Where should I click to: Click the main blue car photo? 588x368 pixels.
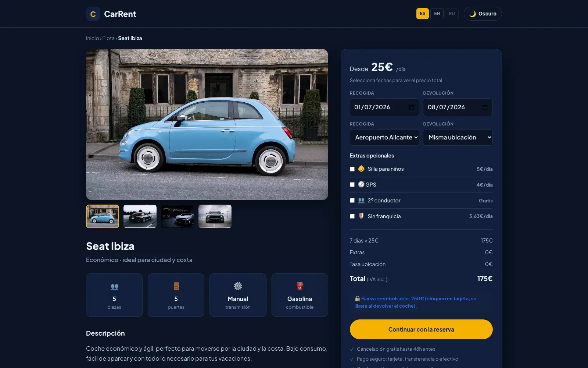tap(207, 125)
